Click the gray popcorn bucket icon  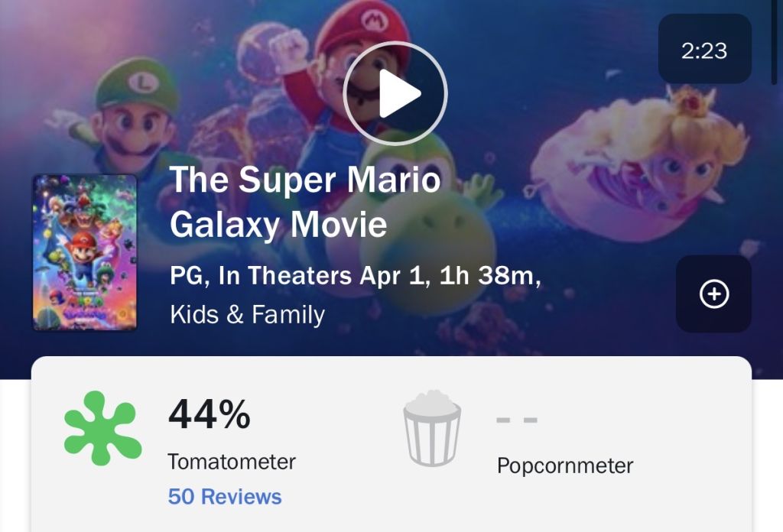(432, 428)
